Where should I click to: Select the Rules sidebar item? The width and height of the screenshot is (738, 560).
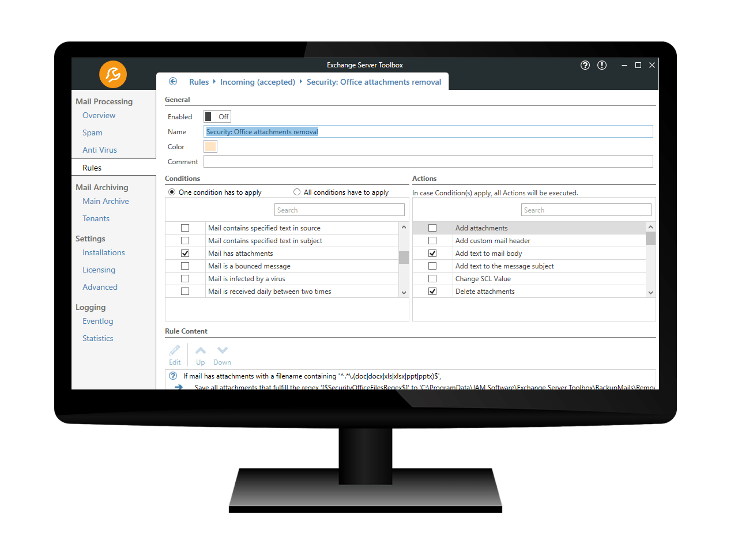coord(114,168)
